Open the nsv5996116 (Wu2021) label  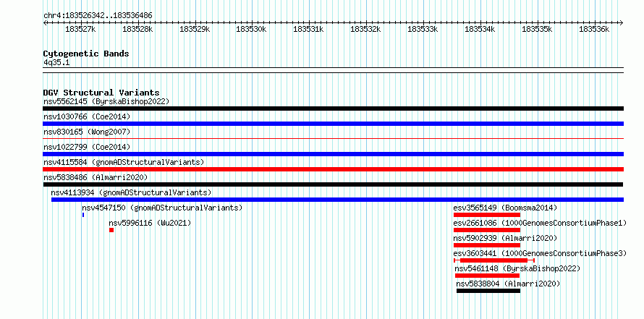tap(150, 223)
